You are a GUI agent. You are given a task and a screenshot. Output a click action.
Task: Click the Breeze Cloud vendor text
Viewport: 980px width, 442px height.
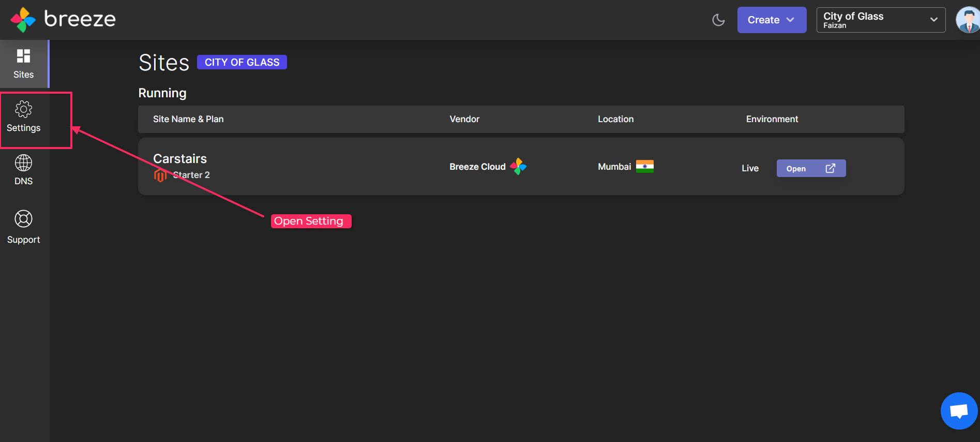point(477,167)
